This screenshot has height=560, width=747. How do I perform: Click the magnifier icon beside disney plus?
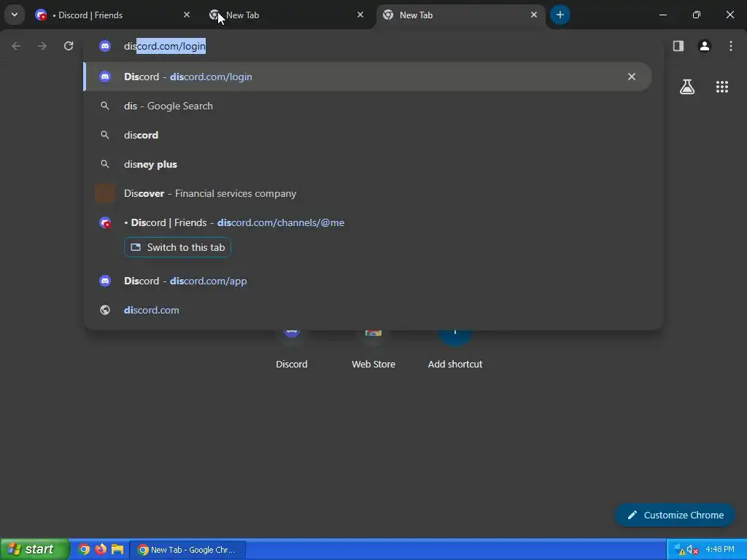(105, 164)
